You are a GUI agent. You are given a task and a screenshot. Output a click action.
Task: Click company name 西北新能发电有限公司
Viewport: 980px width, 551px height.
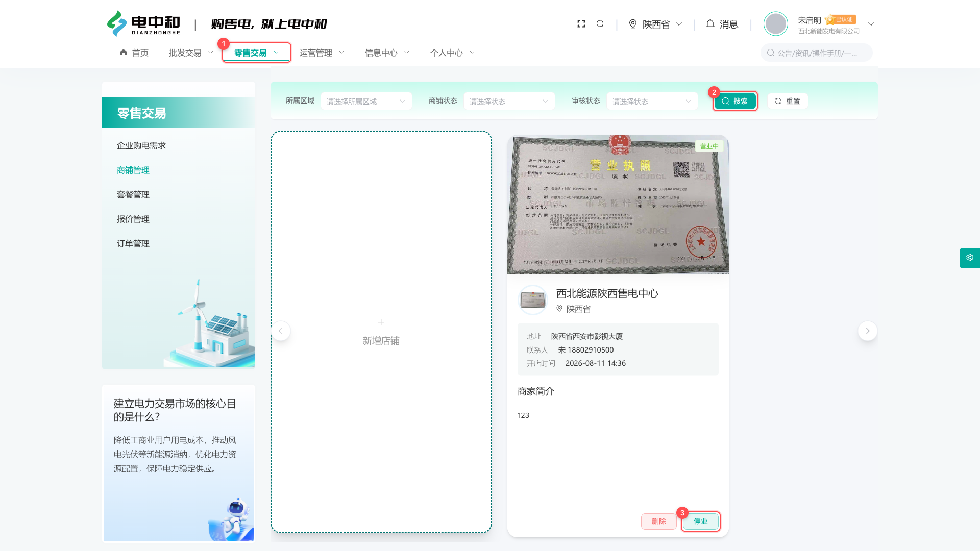click(x=829, y=31)
